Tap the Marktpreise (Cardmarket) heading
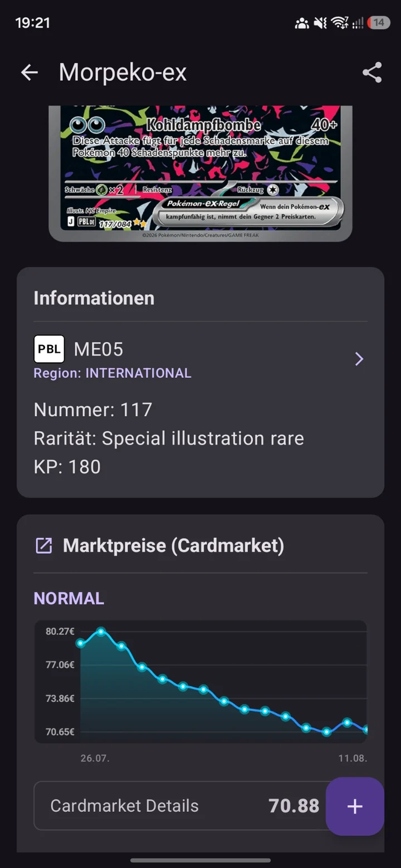The height and width of the screenshot is (868, 401). (174, 546)
